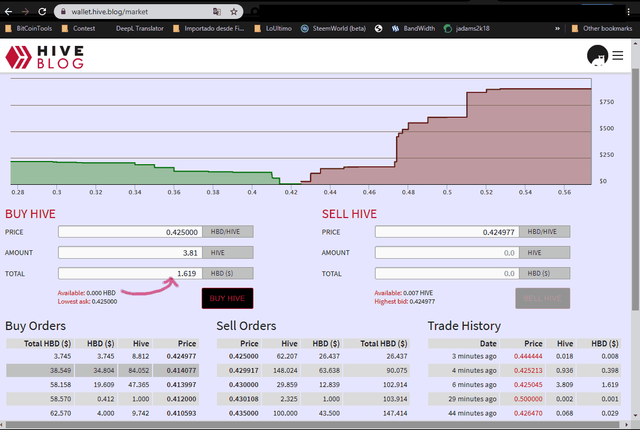Viewport: 640px width, 430px height.
Task: Click the translate page icon in the address bar
Action: coord(217,12)
